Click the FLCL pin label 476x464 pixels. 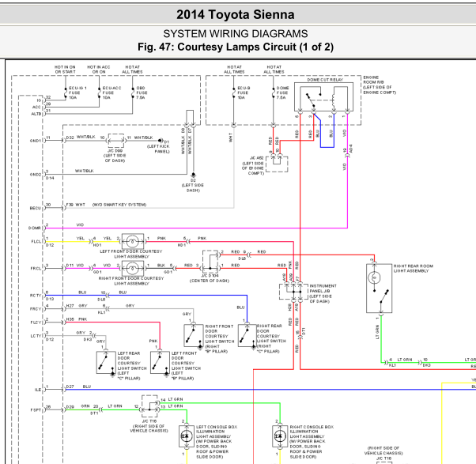pos(36,242)
